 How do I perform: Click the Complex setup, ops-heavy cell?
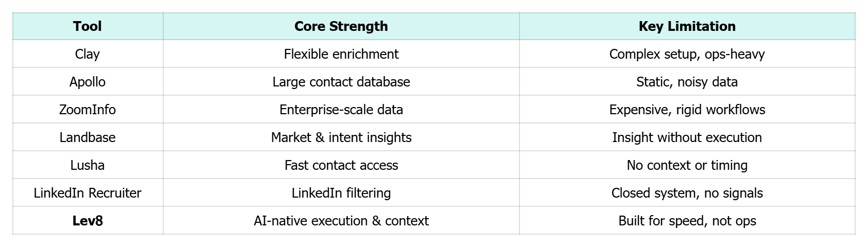687,54
